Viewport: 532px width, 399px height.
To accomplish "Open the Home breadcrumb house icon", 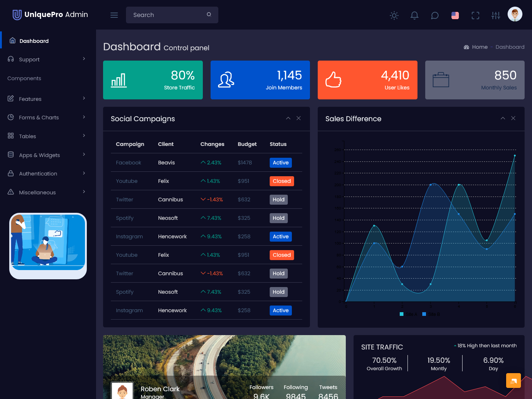I will (x=466, y=47).
